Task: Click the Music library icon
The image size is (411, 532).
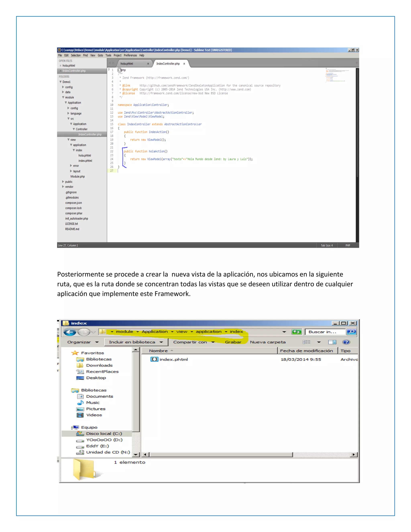Action: click(x=80, y=403)
